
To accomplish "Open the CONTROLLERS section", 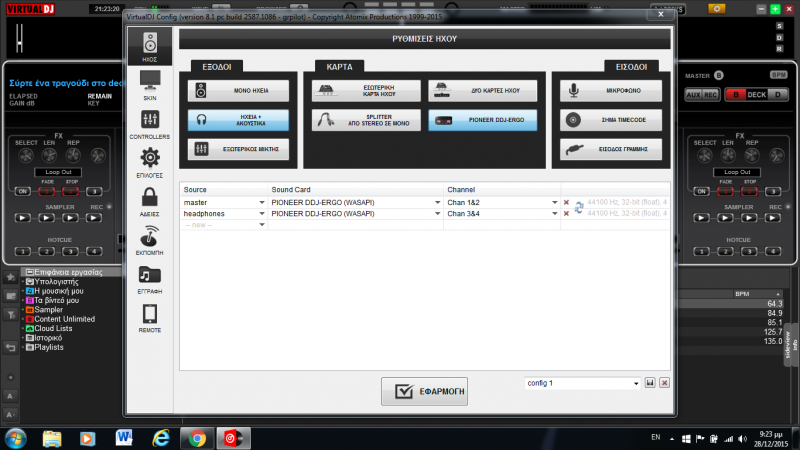I will click(150, 125).
